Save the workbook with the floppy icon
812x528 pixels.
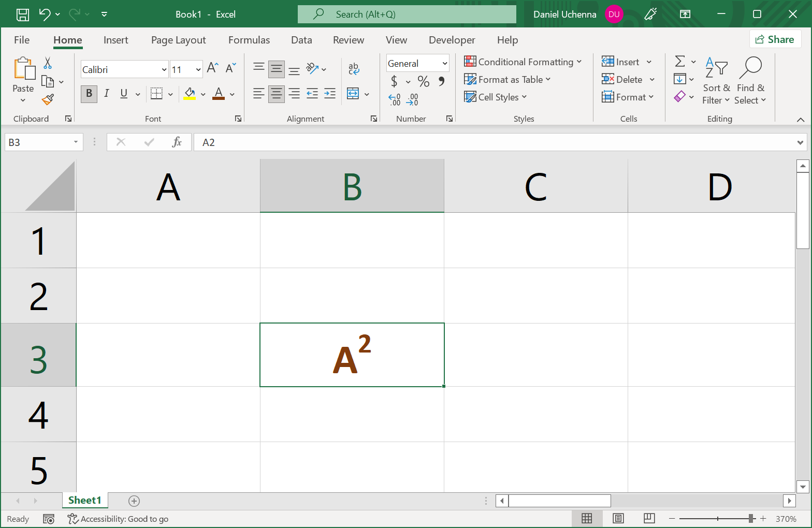(23, 14)
